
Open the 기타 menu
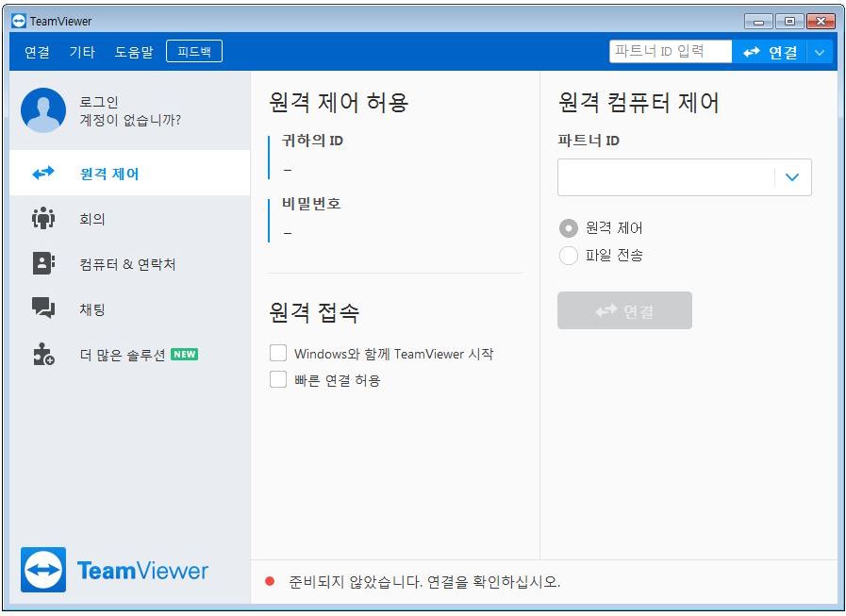82,52
